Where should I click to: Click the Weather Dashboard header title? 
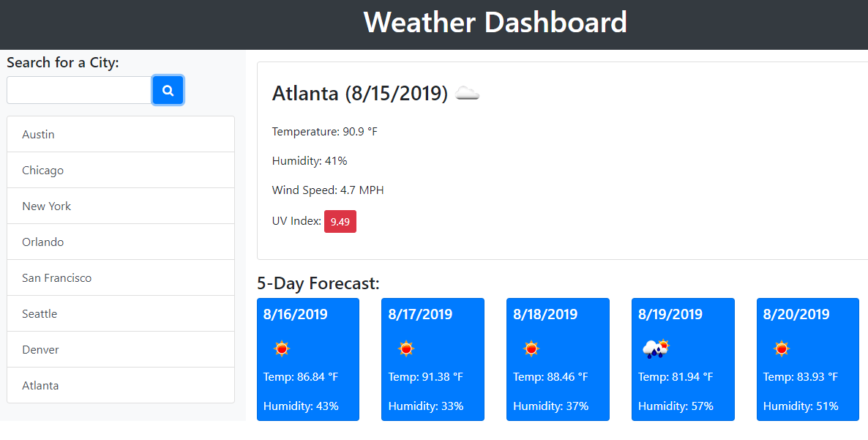(495, 23)
